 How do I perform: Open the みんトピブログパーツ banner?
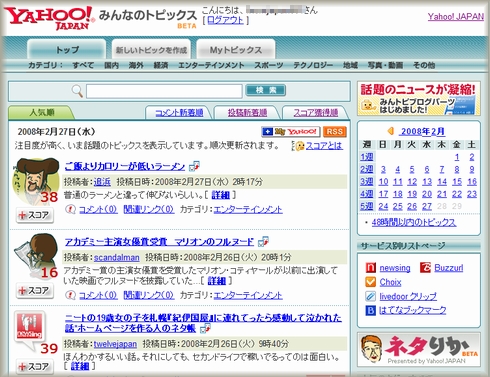419,99
